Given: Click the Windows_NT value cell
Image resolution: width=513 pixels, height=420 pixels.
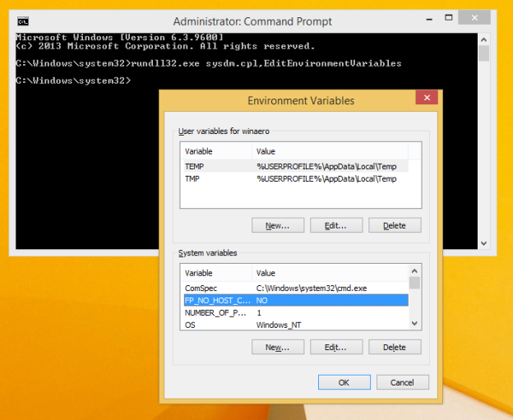Looking at the screenshot, I should (x=279, y=325).
